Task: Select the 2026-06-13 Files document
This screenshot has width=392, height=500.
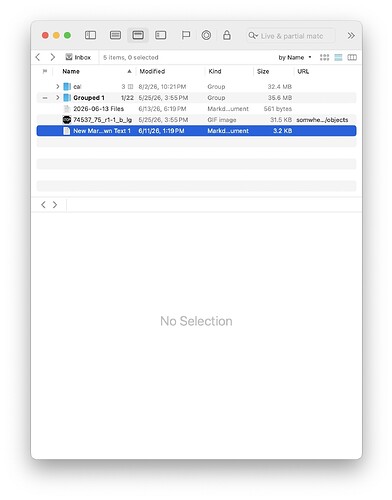Action: click(x=196, y=109)
